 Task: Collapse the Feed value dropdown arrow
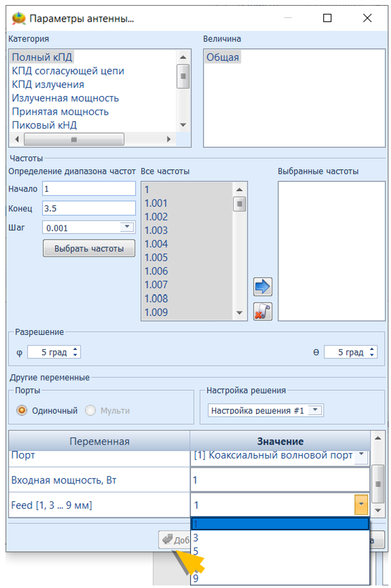pyautogui.click(x=362, y=505)
